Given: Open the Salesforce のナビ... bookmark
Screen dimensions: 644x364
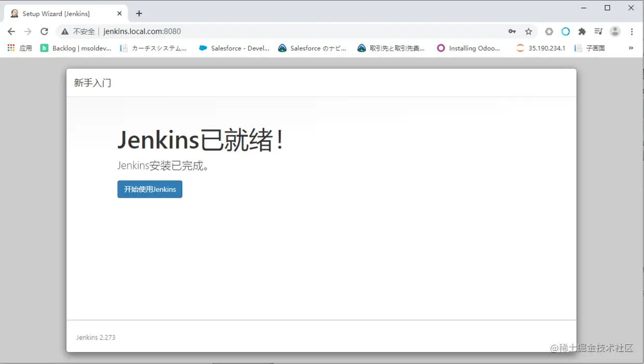Looking at the screenshot, I should tap(312, 48).
